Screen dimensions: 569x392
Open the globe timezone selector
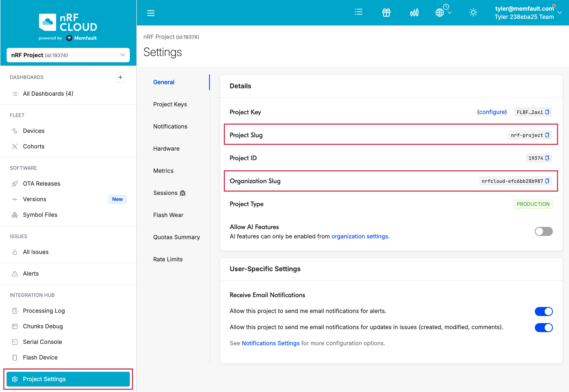[x=443, y=11]
